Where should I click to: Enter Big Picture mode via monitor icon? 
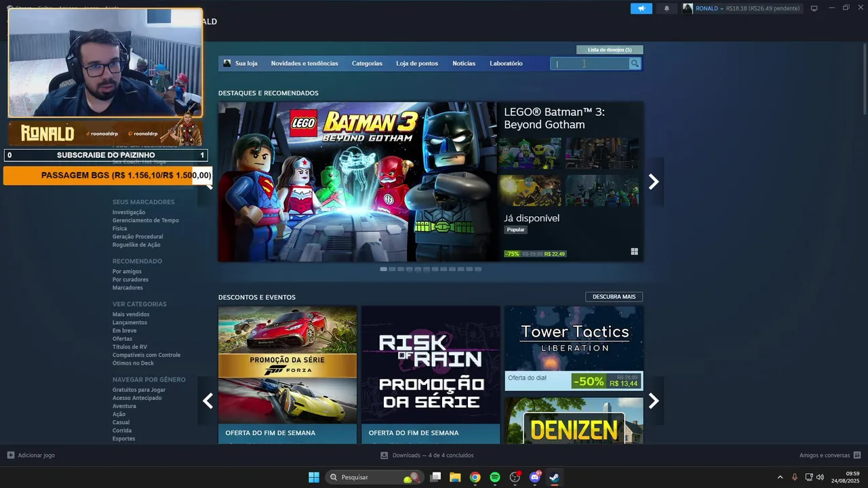[814, 8]
